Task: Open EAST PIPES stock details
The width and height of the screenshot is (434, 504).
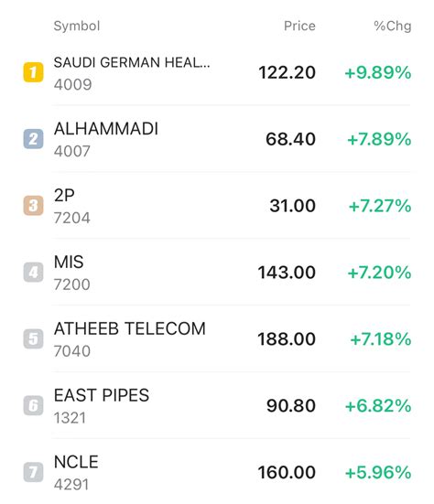Action: click(x=217, y=405)
